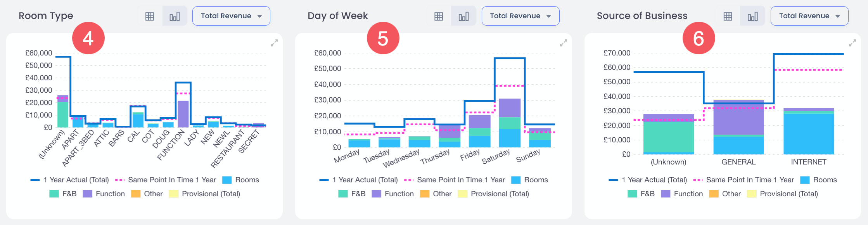This screenshot has width=868, height=225.
Task: Select bar chart view for Room Type
Action: [175, 16]
